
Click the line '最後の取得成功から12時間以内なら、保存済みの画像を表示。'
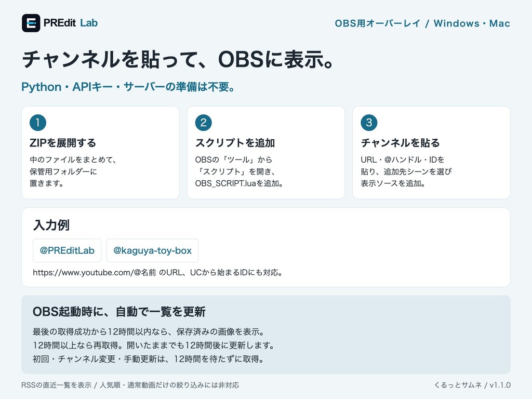pyautogui.click(x=149, y=331)
